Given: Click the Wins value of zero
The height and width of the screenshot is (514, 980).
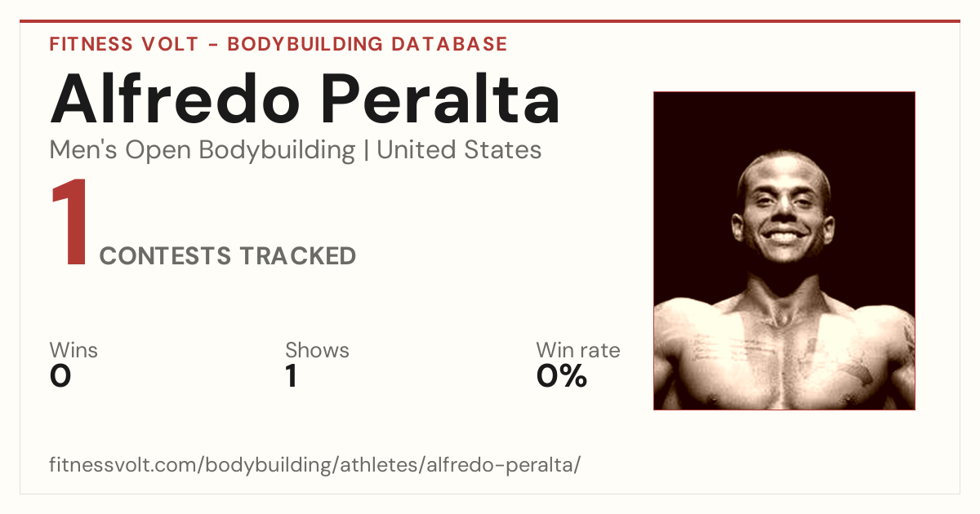Looking at the screenshot, I should coord(60,376).
